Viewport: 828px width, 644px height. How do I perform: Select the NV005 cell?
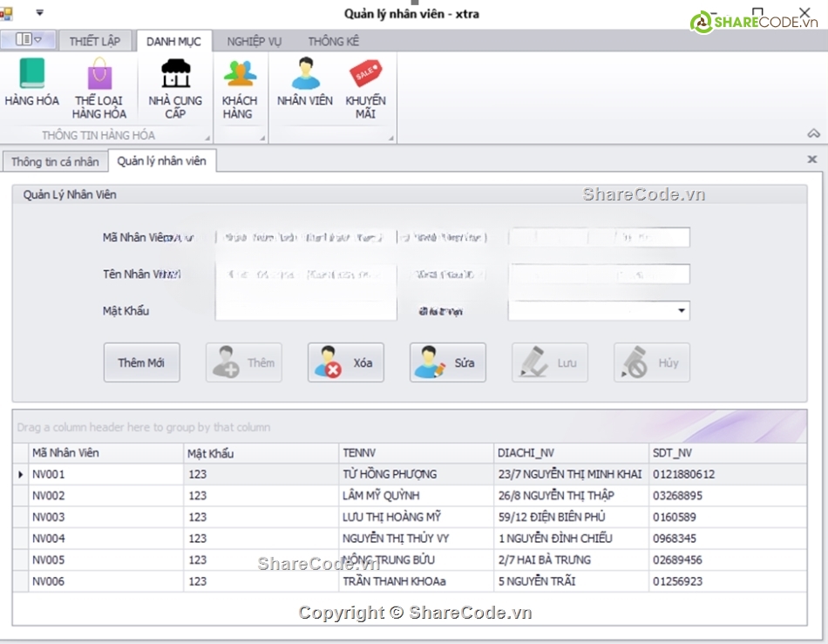tap(105, 559)
